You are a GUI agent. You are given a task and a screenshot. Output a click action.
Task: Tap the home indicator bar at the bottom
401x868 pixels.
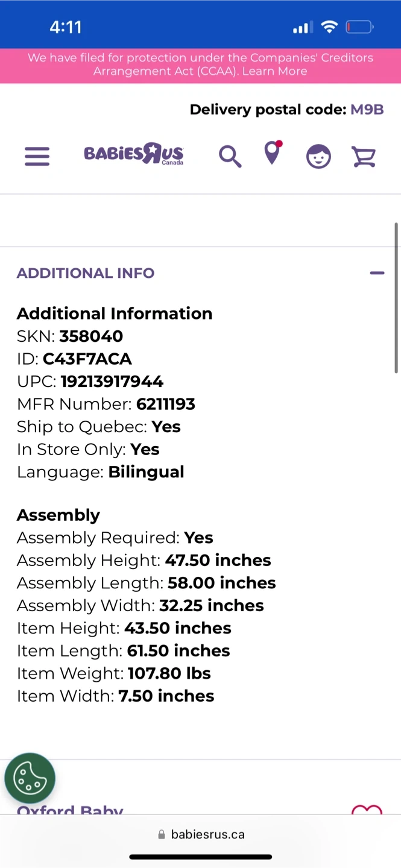tap(200, 857)
